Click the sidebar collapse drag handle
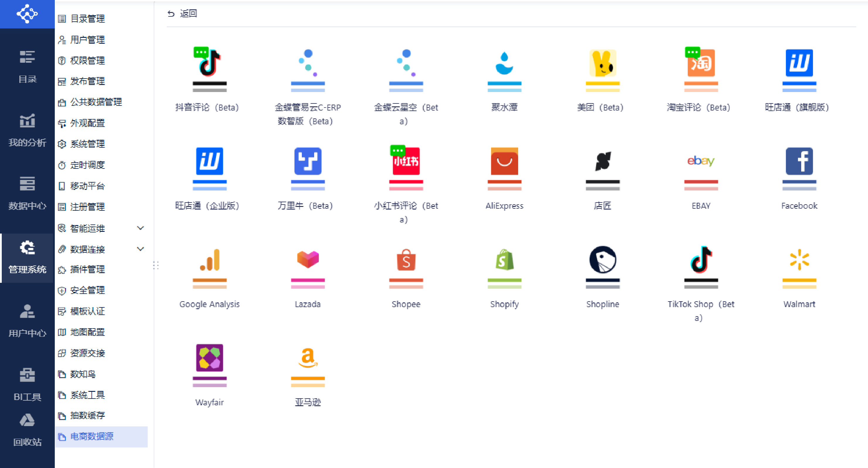 click(x=156, y=265)
